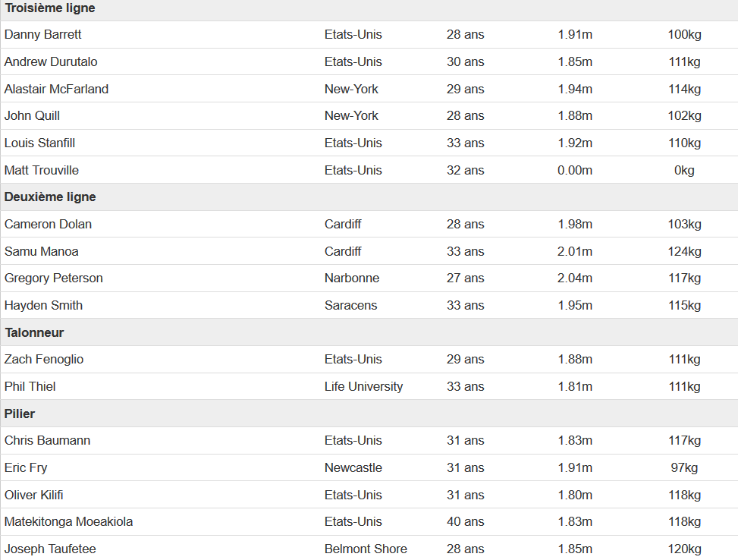
Task: Select Phil Thiel's name
Action: (x=30, y=387)
